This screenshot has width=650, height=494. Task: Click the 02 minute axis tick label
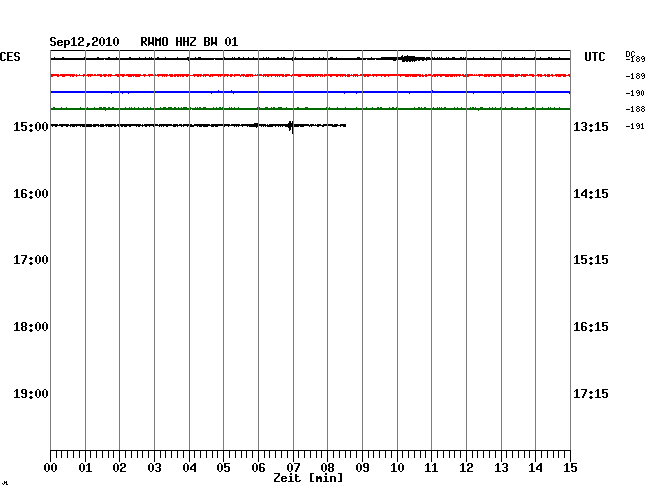click(119, 468)
